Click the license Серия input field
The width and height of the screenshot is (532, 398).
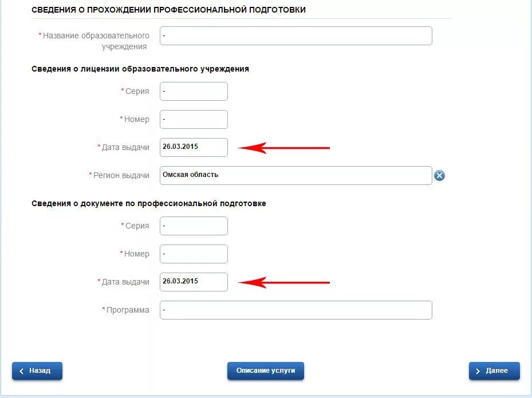coord(194,91)
